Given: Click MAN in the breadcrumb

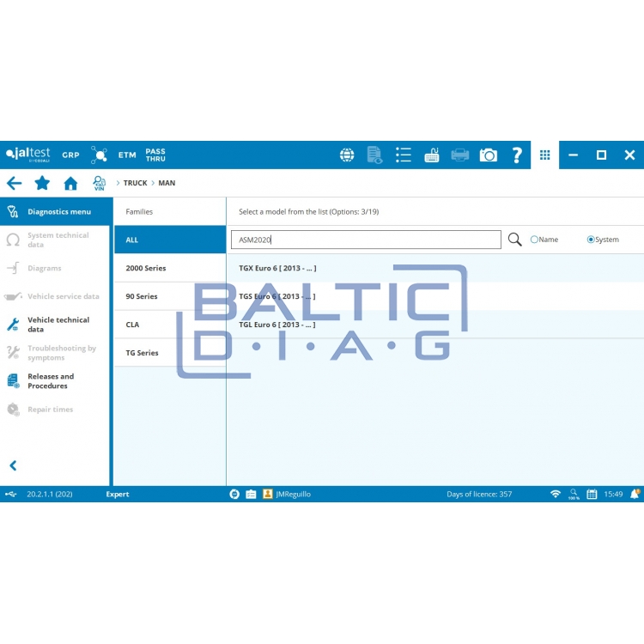Looking at the screenshot, I should coord(167,183).
